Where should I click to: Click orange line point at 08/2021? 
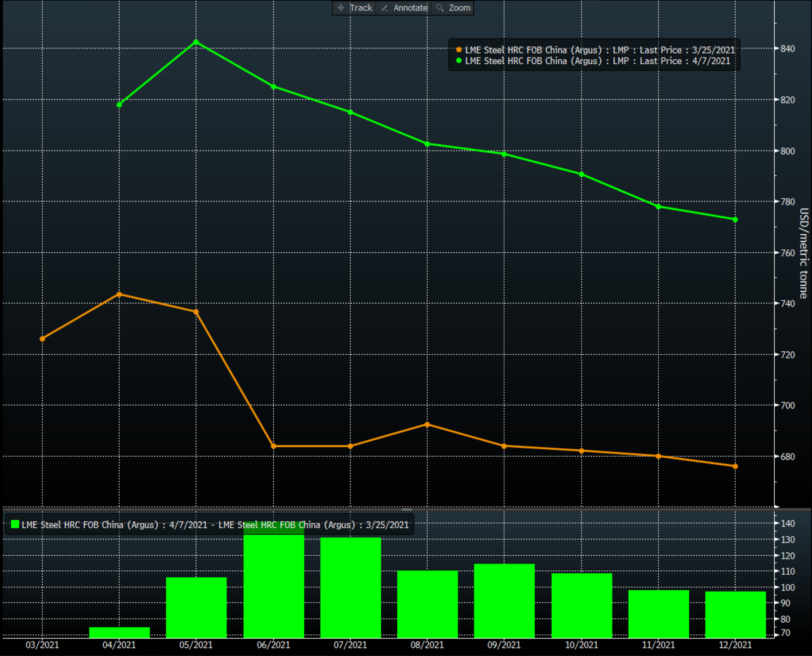pos(427,424)
